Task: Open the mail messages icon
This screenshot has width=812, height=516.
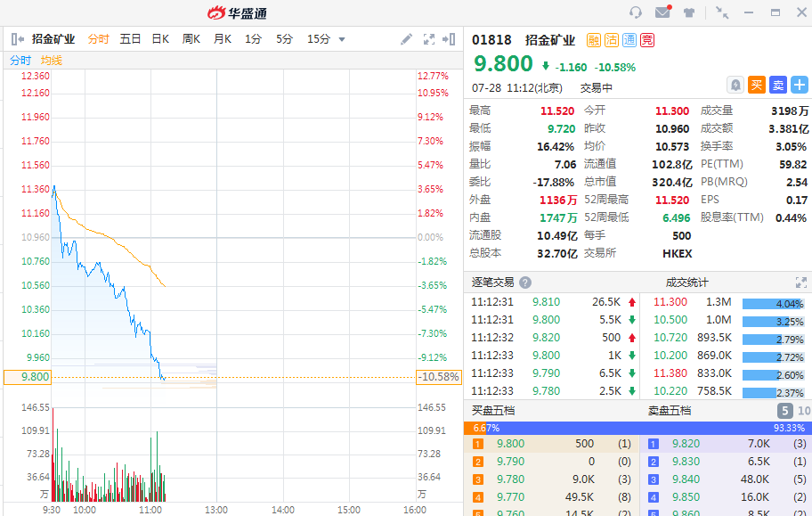Action: (662, 12)
